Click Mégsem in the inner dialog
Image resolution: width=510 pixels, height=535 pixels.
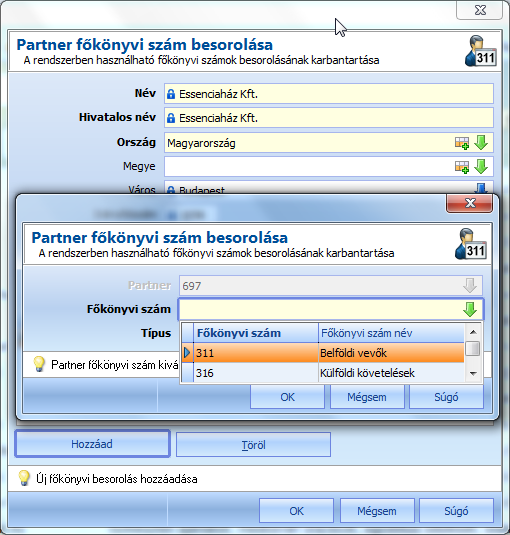click(367, 397)
